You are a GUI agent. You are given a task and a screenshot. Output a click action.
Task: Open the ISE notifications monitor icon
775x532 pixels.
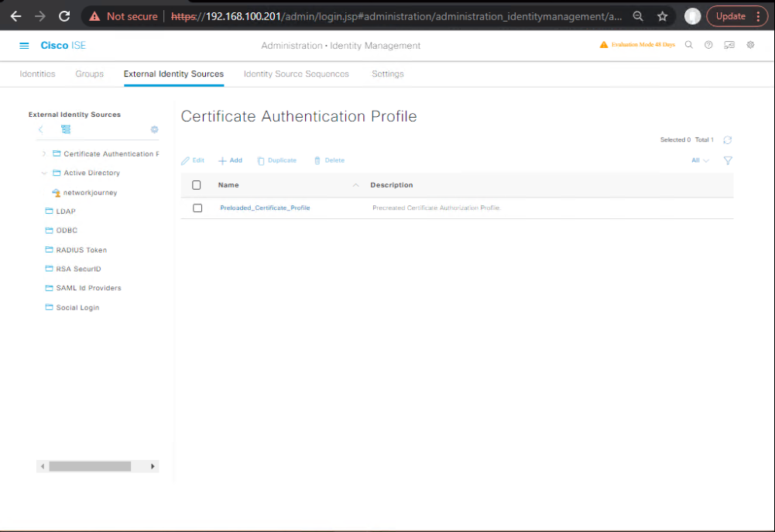pos(729,45)
